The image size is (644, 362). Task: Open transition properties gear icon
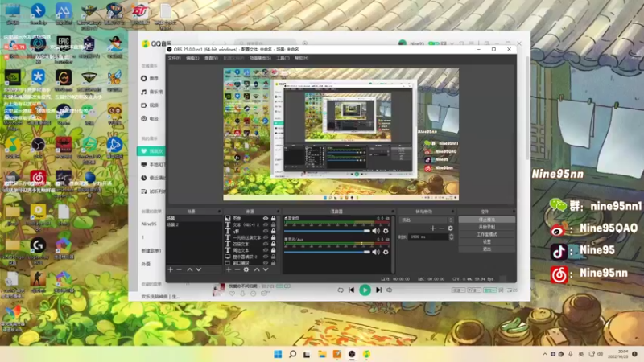point(451,228)
